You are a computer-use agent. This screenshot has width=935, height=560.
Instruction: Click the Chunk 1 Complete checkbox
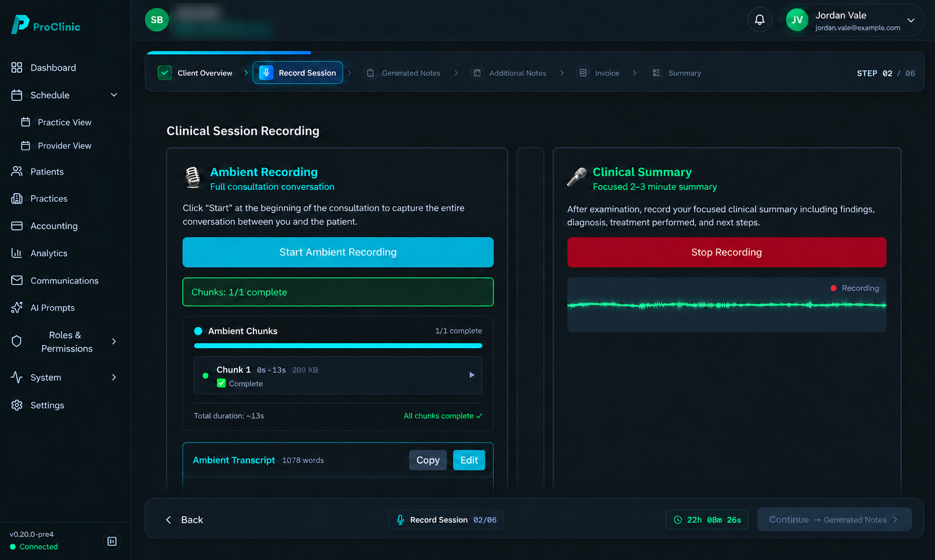tap(221, 383)
